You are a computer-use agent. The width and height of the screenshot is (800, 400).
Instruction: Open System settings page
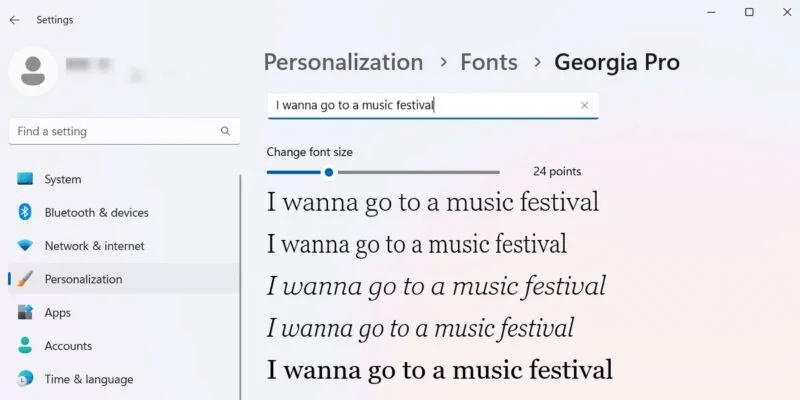(x=124, y=179)
